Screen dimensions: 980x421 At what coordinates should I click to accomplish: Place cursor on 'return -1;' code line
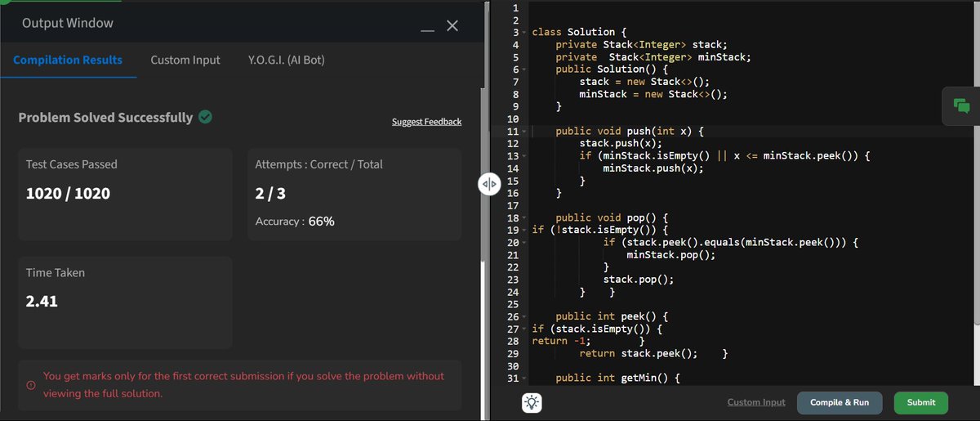coord(561,341)
